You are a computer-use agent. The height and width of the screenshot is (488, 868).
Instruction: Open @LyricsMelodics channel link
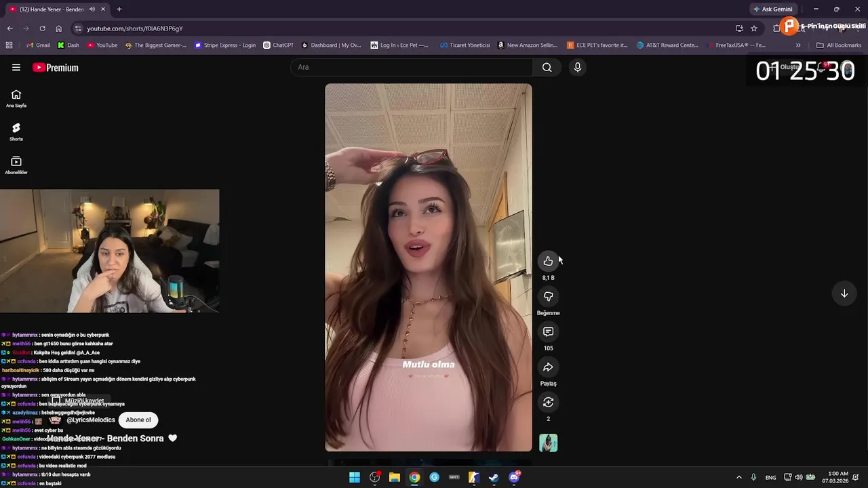[91, 420]
